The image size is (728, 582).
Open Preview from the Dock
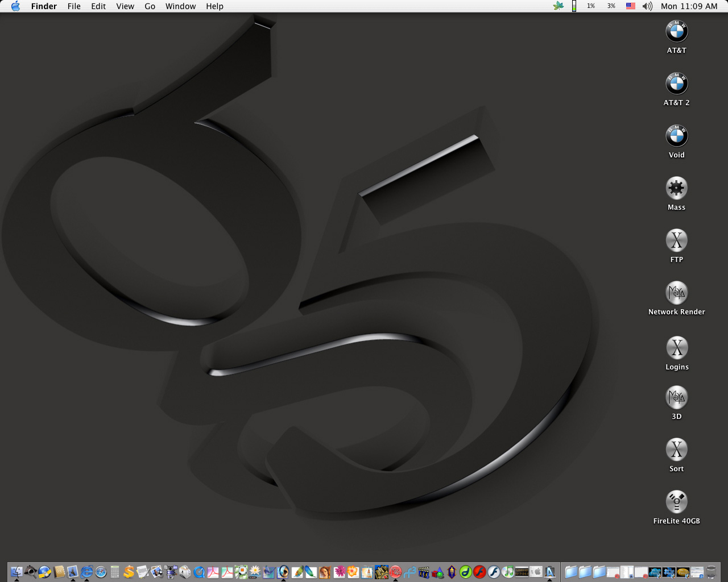156,571
